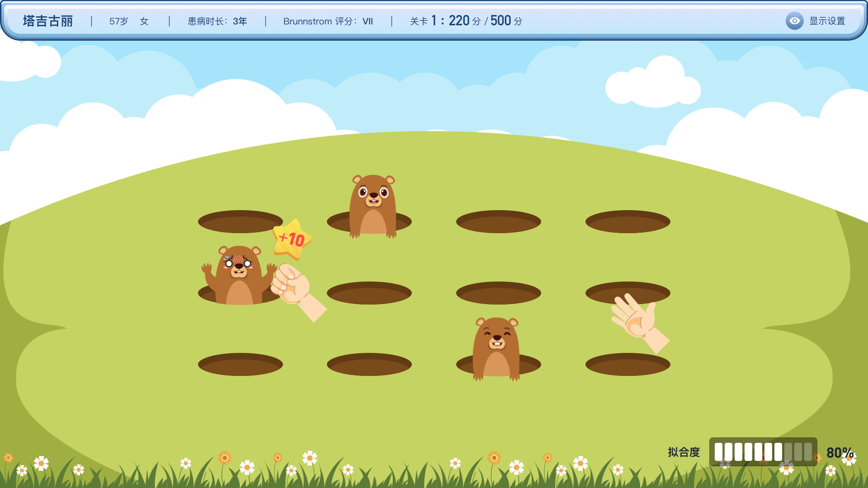
Task: Click the empty middle-row third hole
Action: [x=498, y=293]
